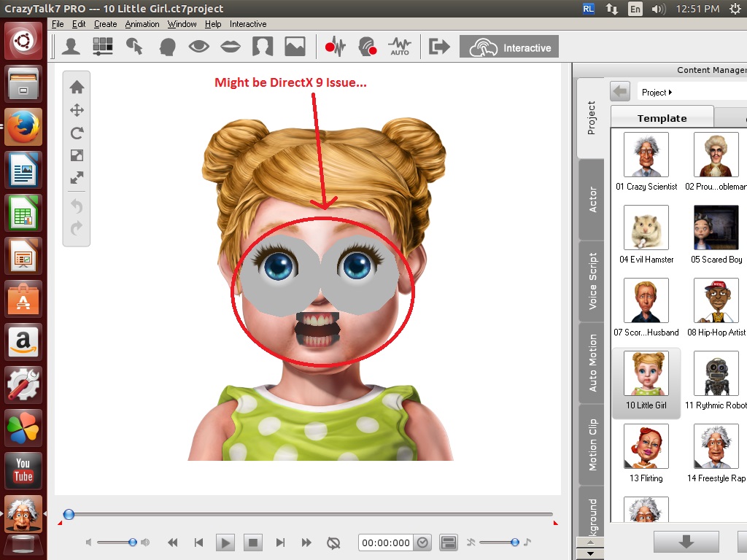
Task: Select the 02 Proud Nobleman template
Action: (x=716, y=162)
